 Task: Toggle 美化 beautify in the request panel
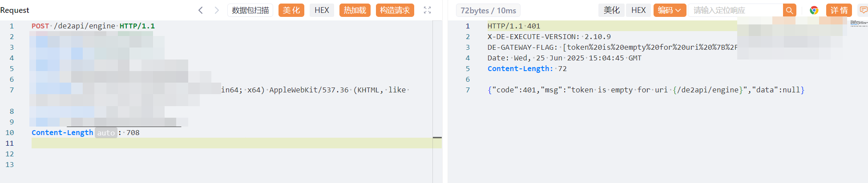291,10
